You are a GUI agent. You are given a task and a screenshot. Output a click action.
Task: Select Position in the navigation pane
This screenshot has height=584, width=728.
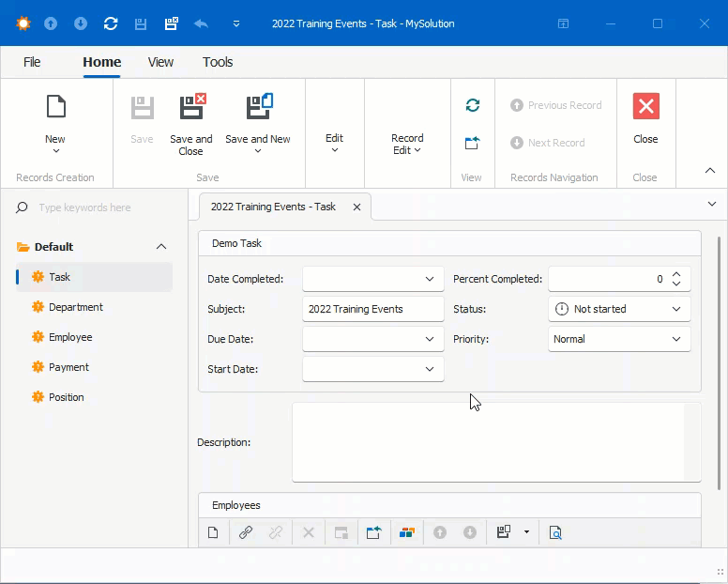point(94,397)
